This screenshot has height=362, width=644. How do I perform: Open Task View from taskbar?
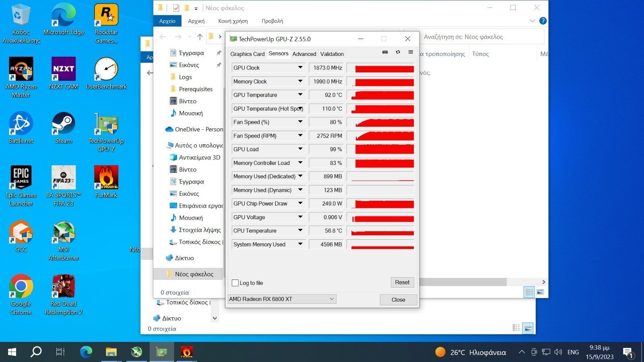pos(60,352)
